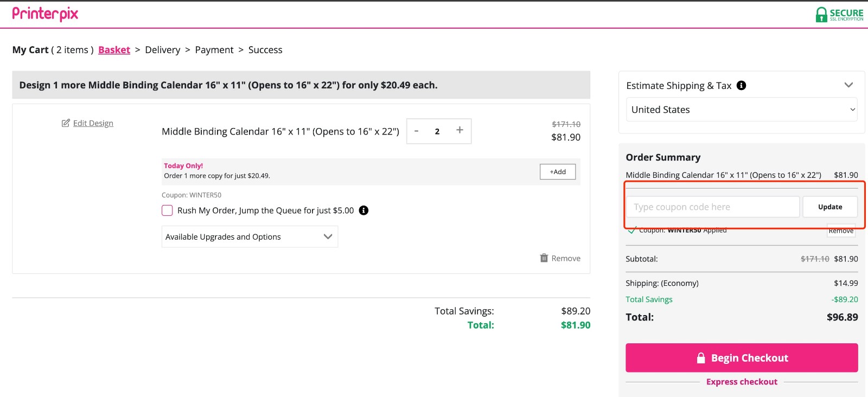Click info icon next to Rush My Order
Viewport: 868px width, 397px height.
click(x=363, y=210)
